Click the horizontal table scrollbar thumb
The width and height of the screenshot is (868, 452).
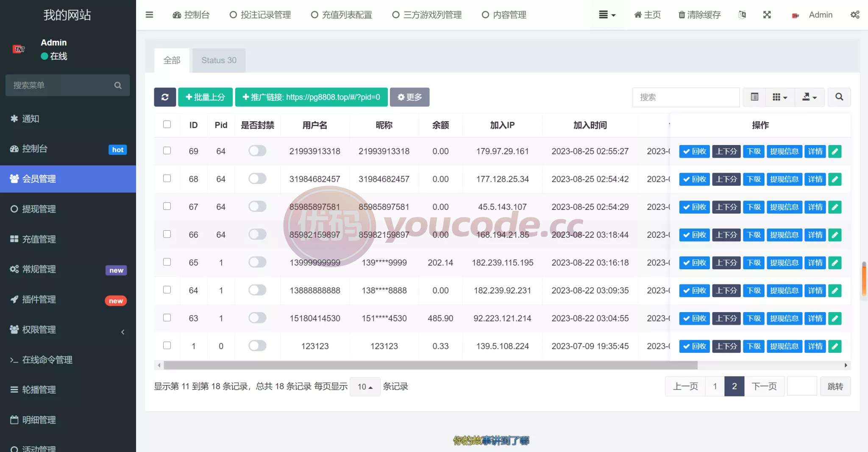(431, 365)
